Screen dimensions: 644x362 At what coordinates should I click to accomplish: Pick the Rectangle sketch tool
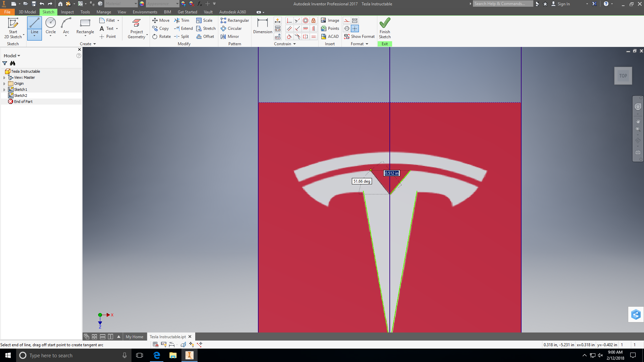point(85,27)
